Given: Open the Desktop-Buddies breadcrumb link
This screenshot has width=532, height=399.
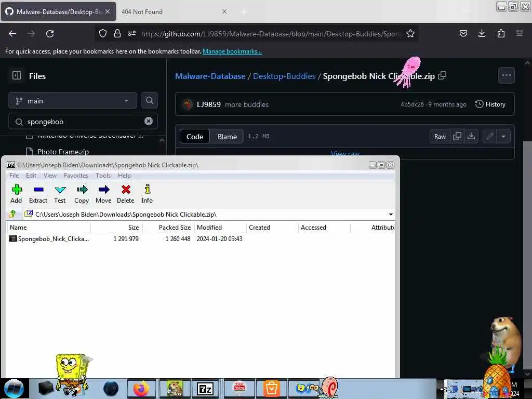Looking at the screenshot, I should (x=284, y=76).
